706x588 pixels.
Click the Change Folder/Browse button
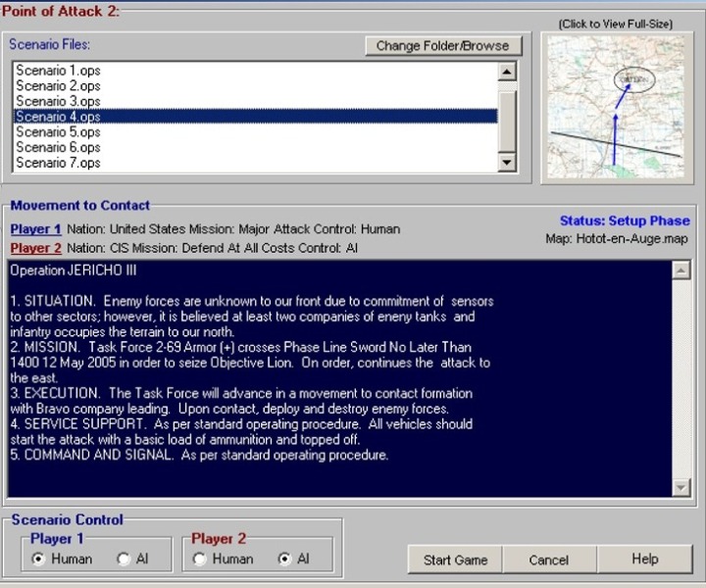click(442, 46)
